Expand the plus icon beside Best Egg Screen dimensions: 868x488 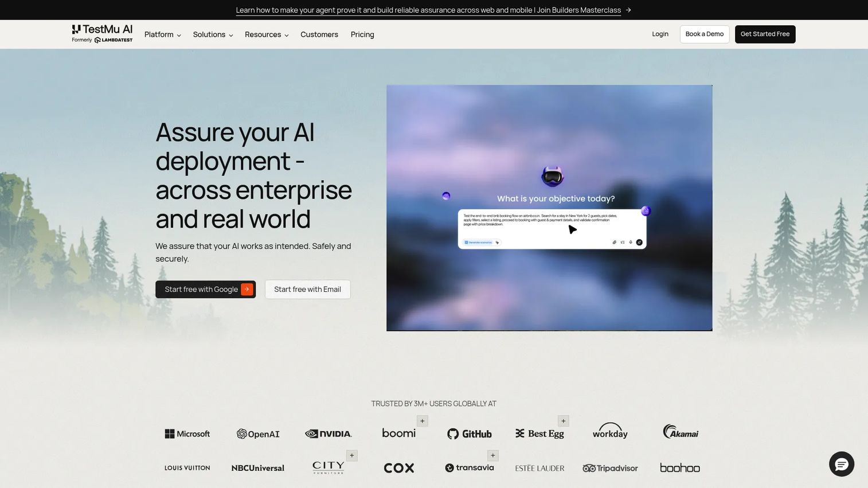tap(564, 421)
